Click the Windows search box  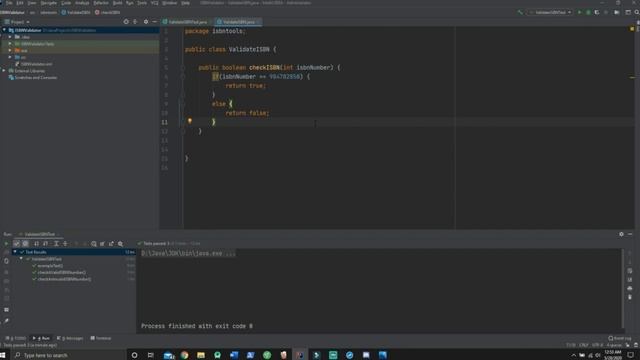69,355
